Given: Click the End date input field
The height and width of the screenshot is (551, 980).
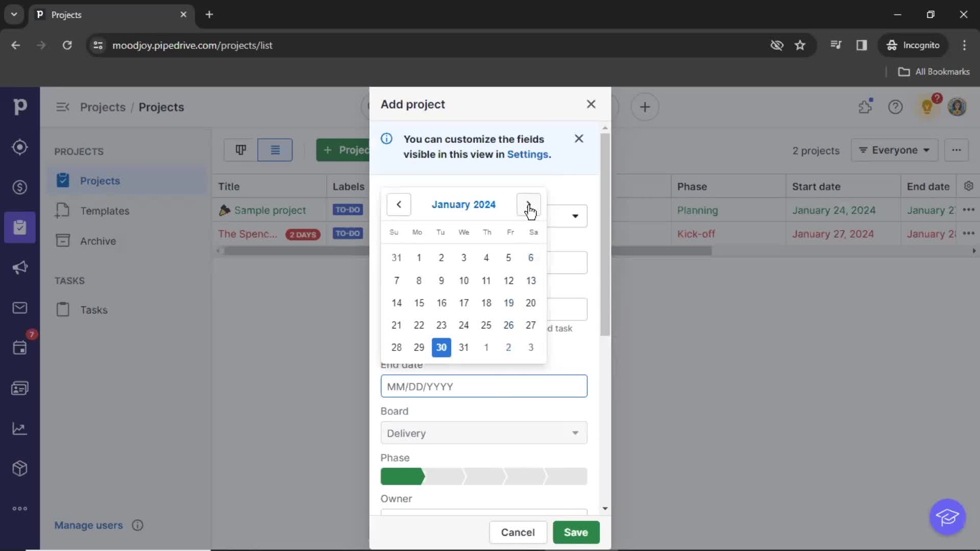Looking at the screenshot, I should click(x=483, y=386).
